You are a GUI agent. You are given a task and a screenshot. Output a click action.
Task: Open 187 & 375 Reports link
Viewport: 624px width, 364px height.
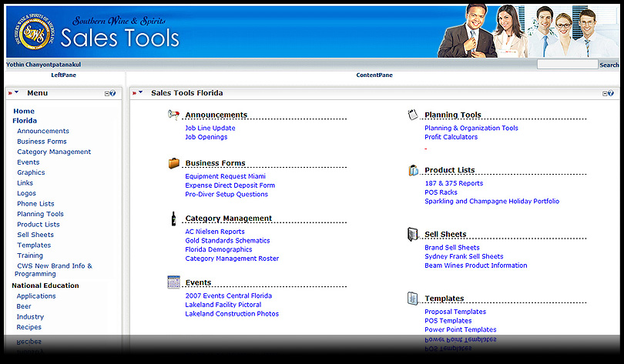(454, 183)
